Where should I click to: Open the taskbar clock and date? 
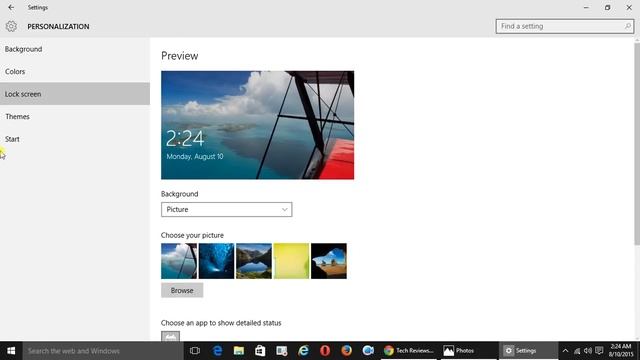tap(621, 351)
